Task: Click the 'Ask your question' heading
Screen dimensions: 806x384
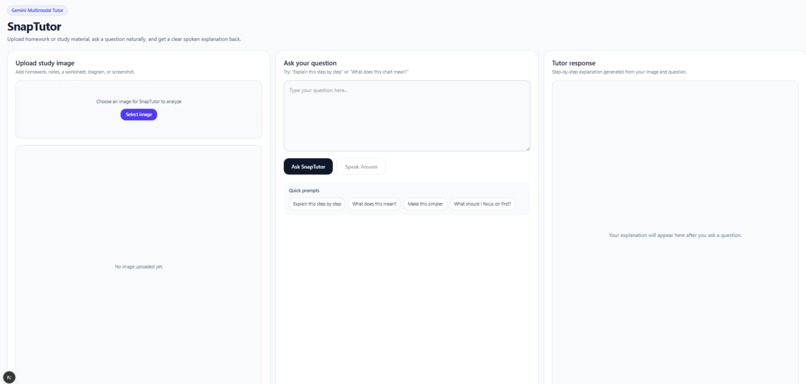Action: point(310,63)
